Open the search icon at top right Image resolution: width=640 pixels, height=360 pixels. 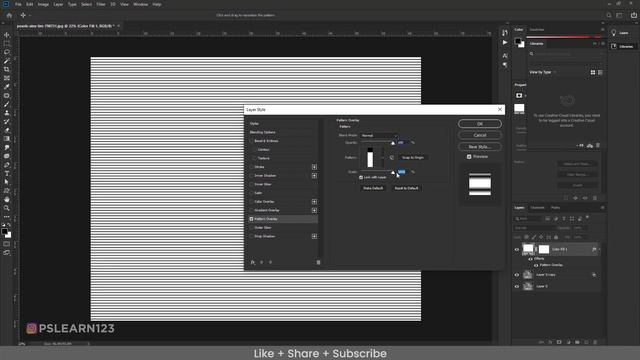(609, 16)
